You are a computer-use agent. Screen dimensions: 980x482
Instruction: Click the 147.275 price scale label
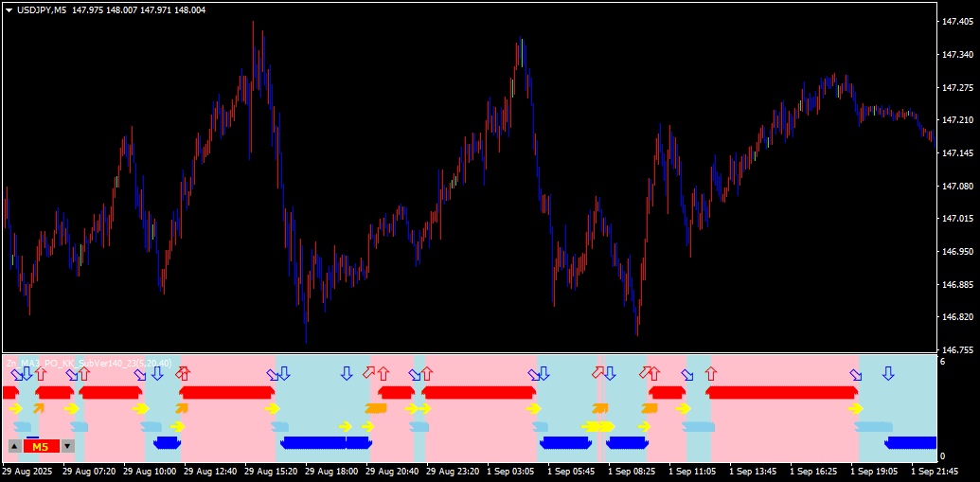pyautogui.click(x=956, y=87)
